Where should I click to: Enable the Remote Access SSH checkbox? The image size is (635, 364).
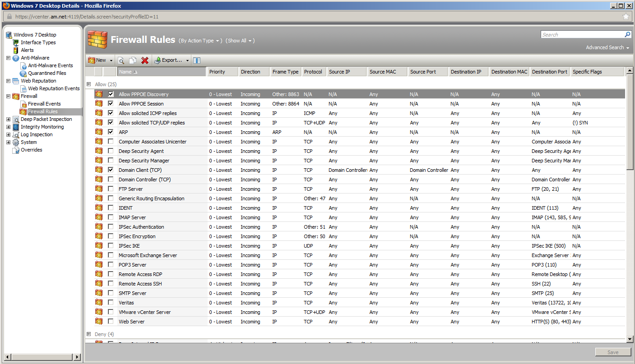coord(111,284)
